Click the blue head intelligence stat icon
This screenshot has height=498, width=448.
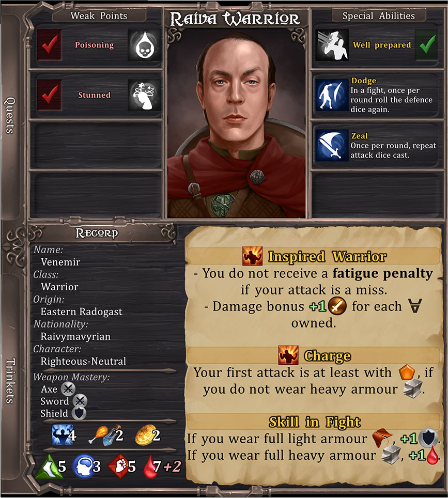click(x=83, y=466)
